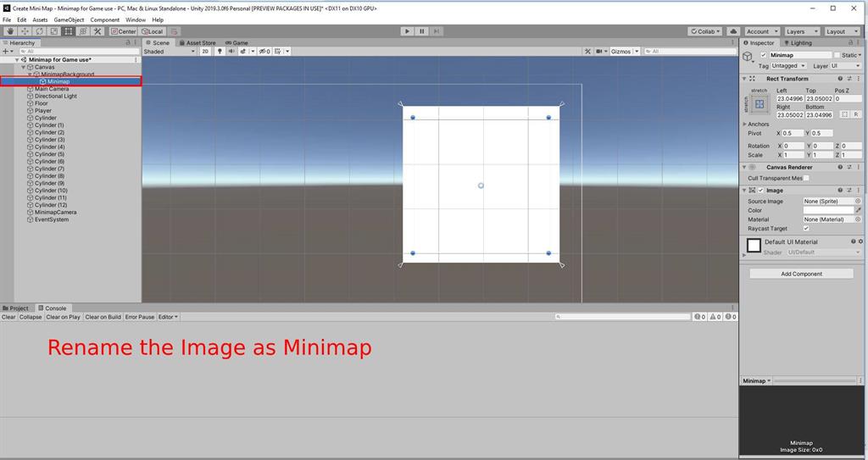Select the Move tool in toolbar
Image resolution: width=868 pixels, height=460 pixels.
pyautogui.click(x=25, y=31)
